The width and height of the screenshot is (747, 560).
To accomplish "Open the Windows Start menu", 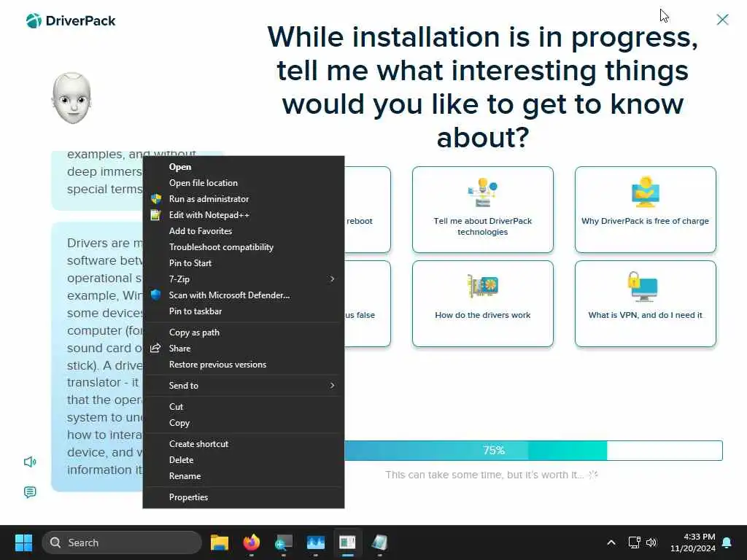I will pyautogui.click(x=23, y=542).
